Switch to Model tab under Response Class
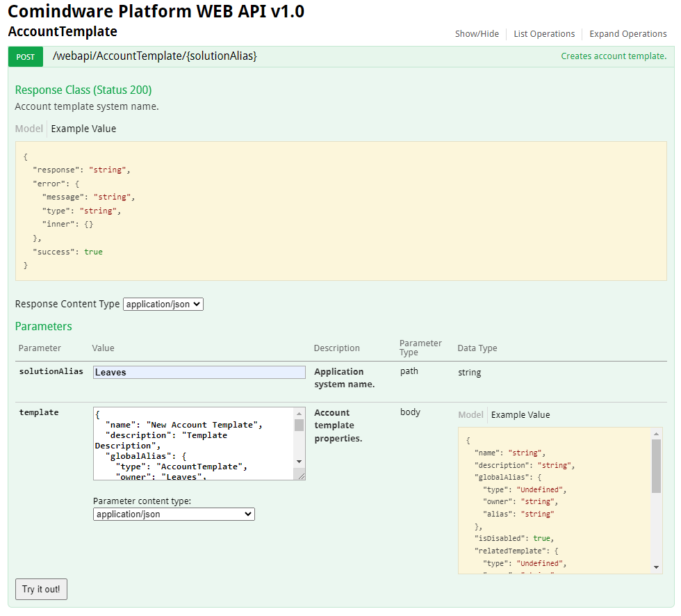The image size is (681, 616). click(28, 129)
